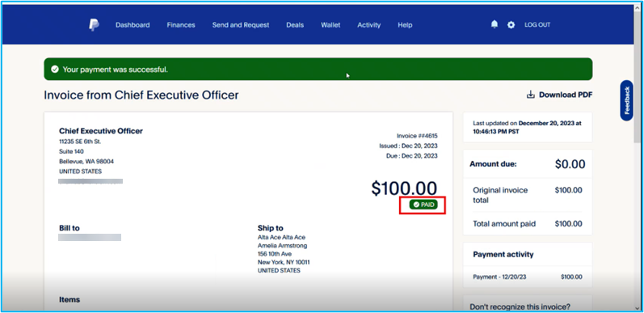
Task: Click the PayPal logo icon
Action: (x=94, y=25)
